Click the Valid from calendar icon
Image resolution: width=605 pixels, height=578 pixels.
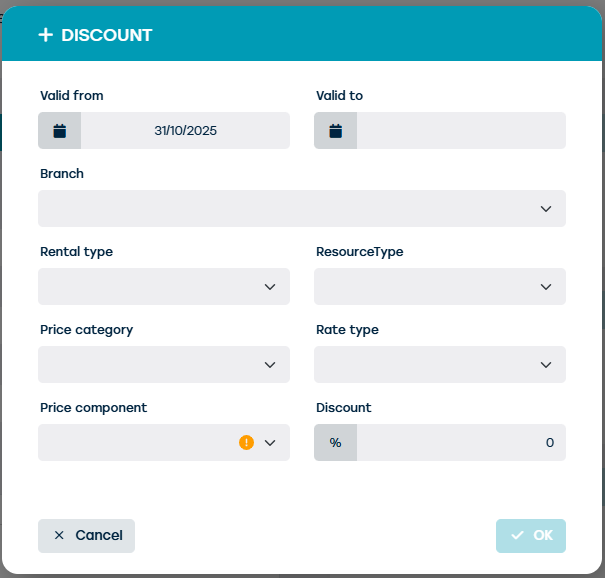pos(59,131)
